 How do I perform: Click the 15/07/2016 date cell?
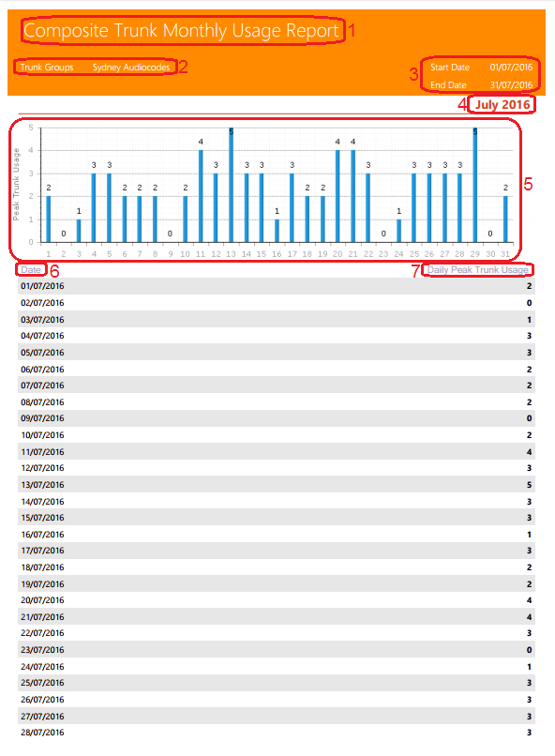tap(42, 518)
